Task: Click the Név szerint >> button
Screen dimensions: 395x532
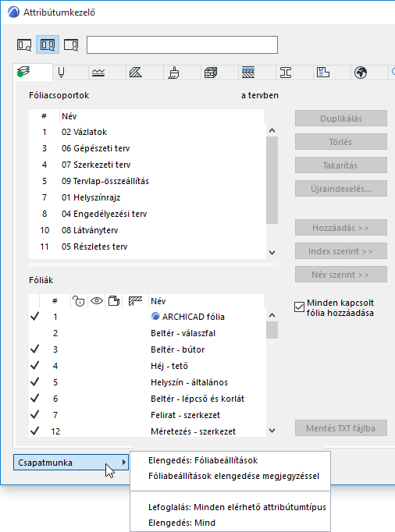Action: [x=341, y=275]
